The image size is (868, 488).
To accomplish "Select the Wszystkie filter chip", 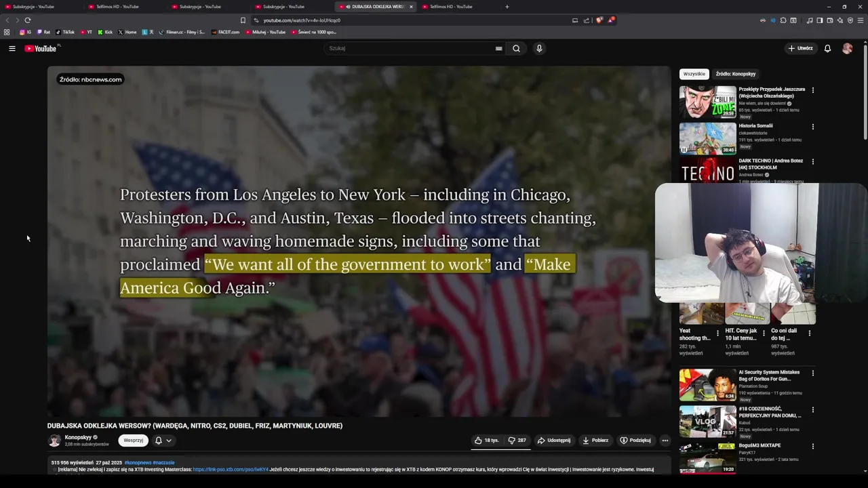I will pos(694,74).
